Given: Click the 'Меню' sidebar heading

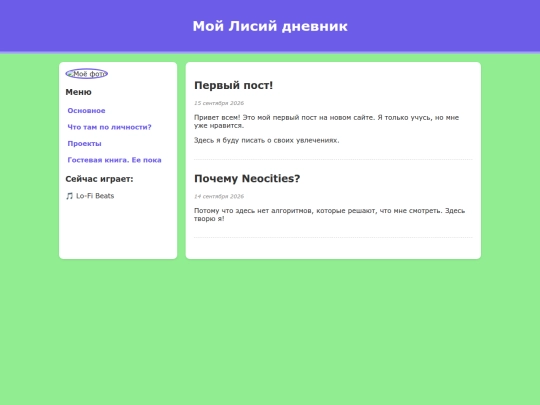Looking at the screenshot, I should [x=79, y=92].
